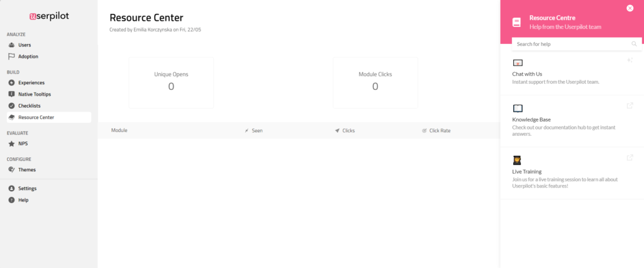This screenshot has width=644, height=268.
Task: Click the Help question mark icon
Action: 11,200
